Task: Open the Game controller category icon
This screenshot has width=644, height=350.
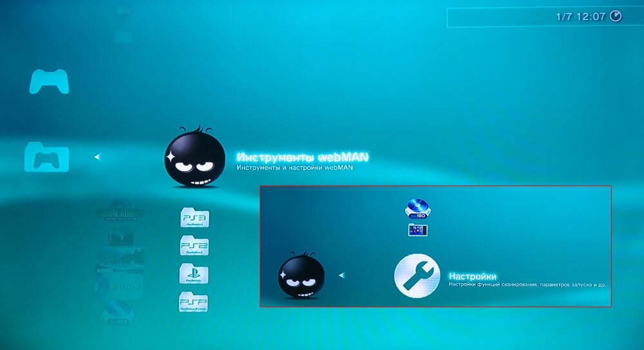Action: 49,82
